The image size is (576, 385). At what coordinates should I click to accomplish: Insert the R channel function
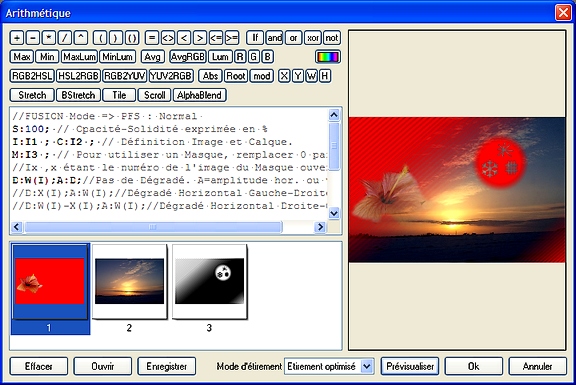point(240,57)
